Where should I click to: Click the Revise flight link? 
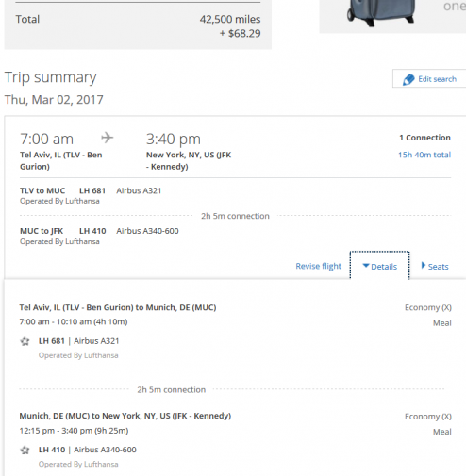[x=318, y=266]
